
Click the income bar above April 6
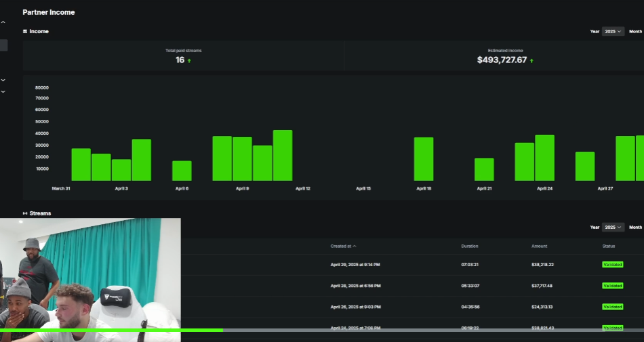coord(182,171)
